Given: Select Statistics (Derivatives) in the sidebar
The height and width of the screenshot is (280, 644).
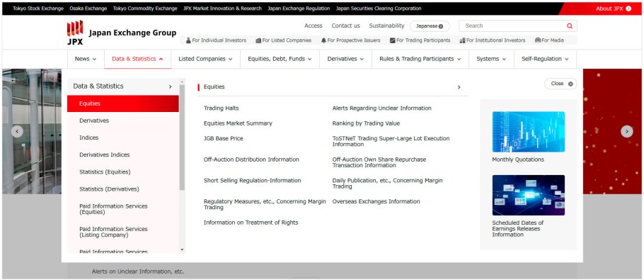Looking at the screenshot, I should (123, 189).
